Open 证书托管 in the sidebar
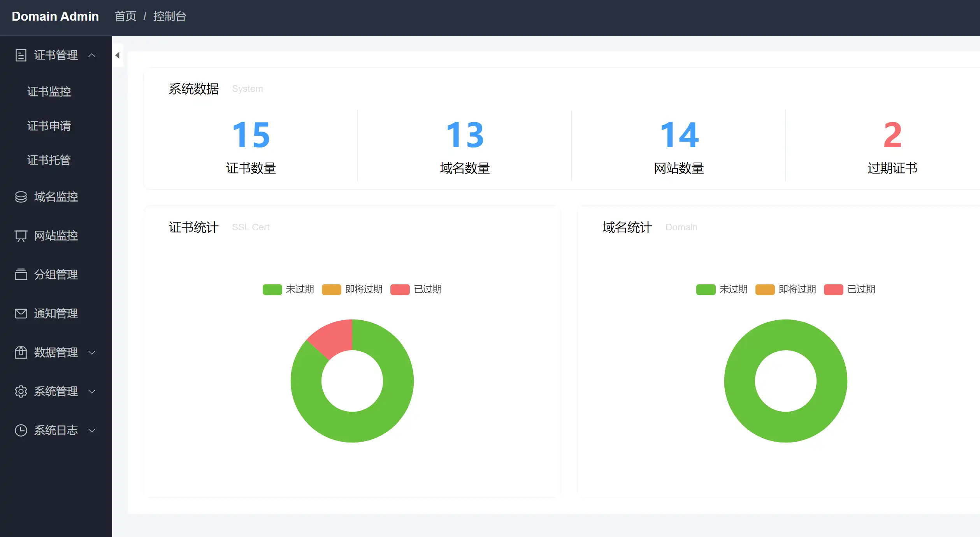 click(49, 160)
